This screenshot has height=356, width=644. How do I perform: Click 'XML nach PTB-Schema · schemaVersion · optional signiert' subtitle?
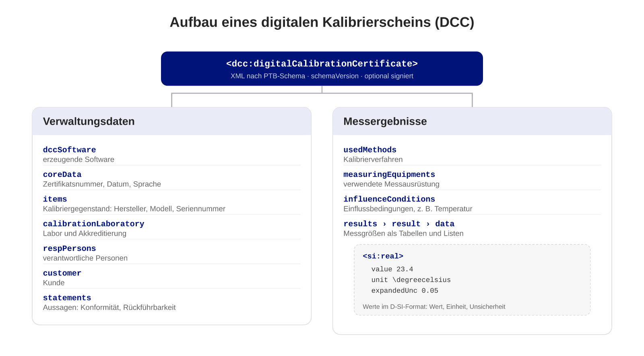[322, 76]
